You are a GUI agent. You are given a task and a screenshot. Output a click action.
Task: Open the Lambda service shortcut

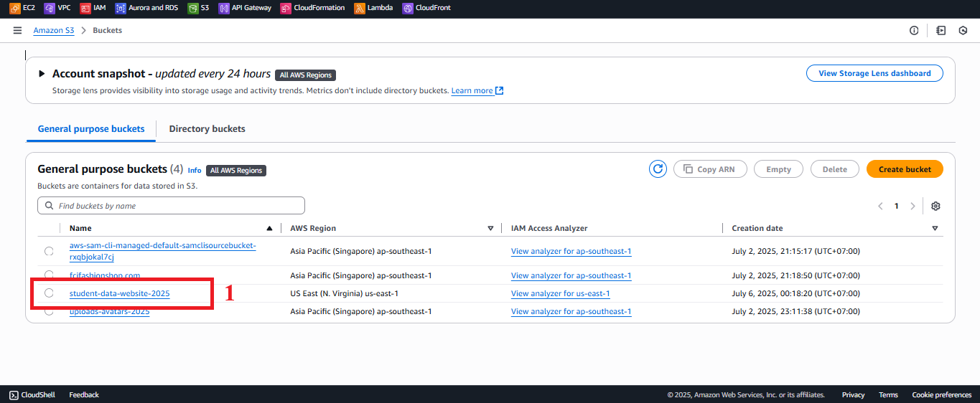tap(373, 8)
